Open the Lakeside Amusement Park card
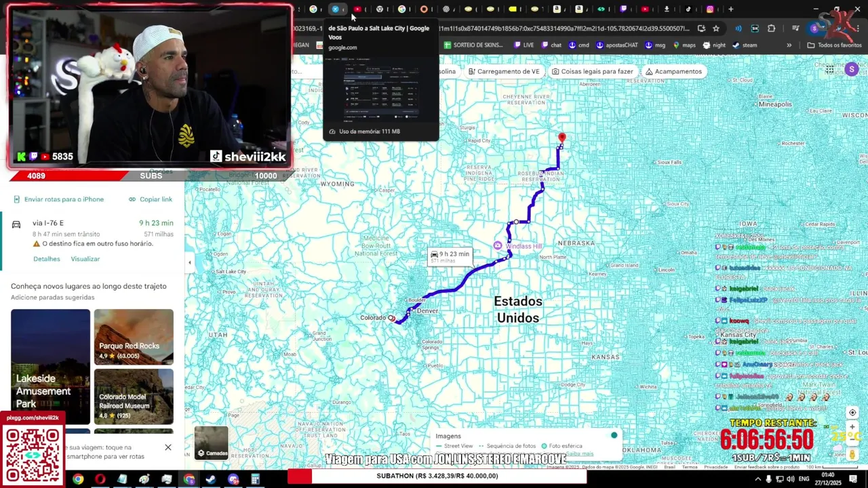 [x=50, y=367]
